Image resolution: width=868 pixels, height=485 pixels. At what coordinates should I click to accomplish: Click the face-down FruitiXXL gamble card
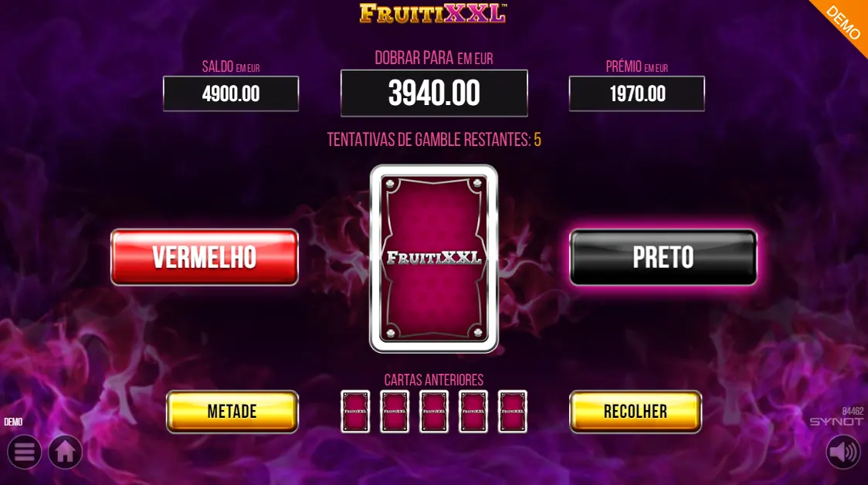434,259
